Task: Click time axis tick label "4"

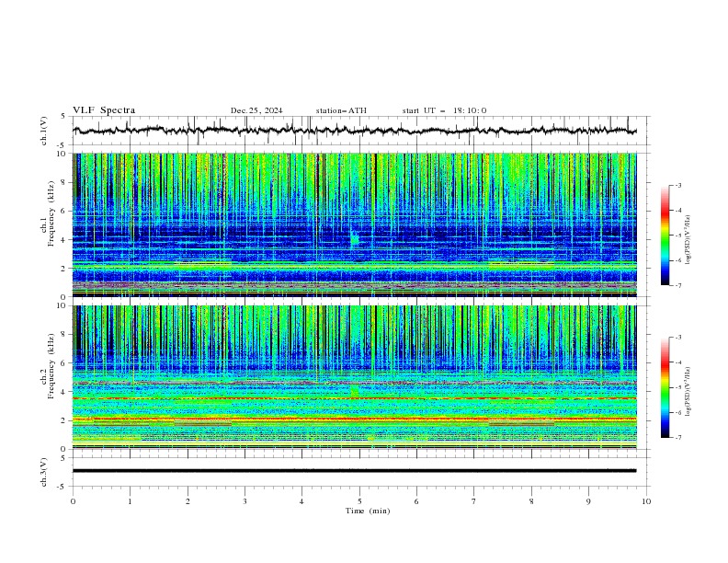Action: tap(301, 501)
